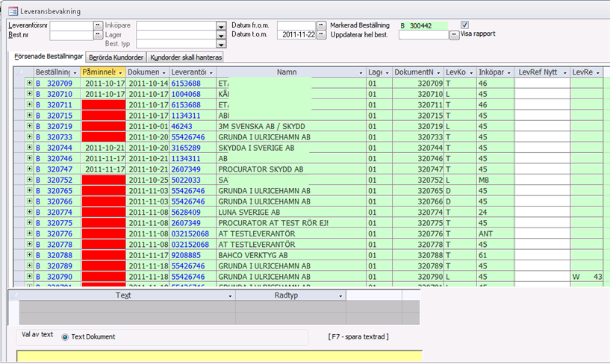Open the Inköpare dropdown
The image size is (610, 364).
(220, 25)
